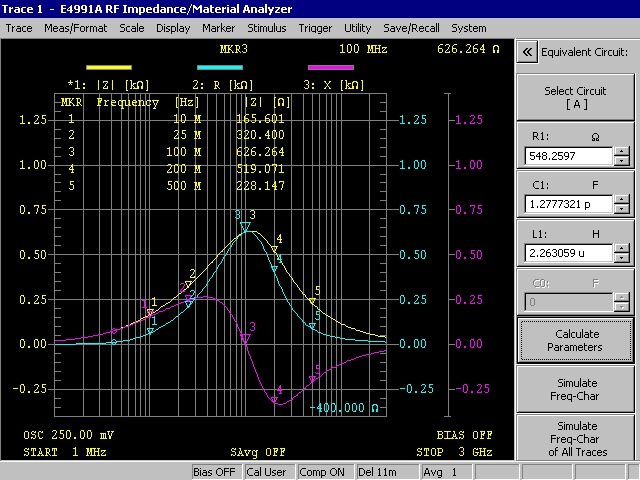Click the STOP 3 GHz stimulus label

click(x=454, y=452)
